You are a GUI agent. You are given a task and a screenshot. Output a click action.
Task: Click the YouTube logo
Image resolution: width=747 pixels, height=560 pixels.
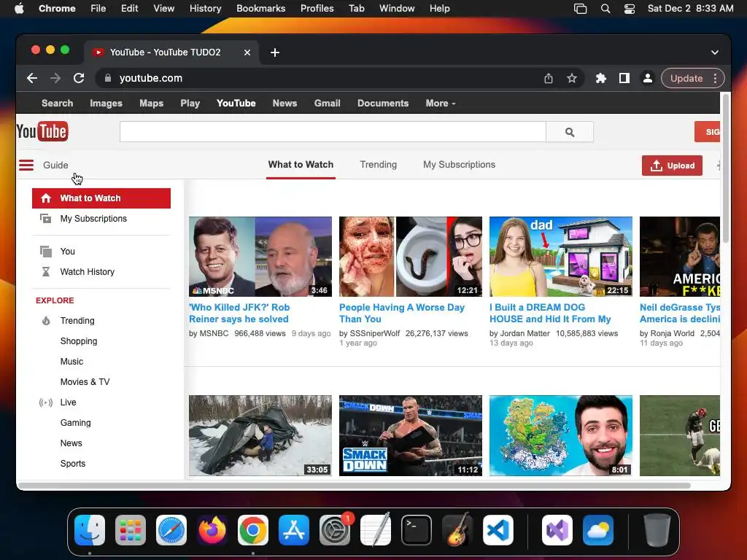(x=42, y=131)
